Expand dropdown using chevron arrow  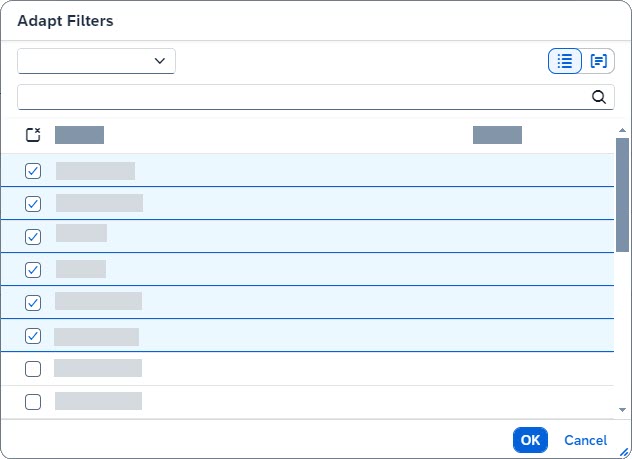pyautogui.click(x=160, y=61)
